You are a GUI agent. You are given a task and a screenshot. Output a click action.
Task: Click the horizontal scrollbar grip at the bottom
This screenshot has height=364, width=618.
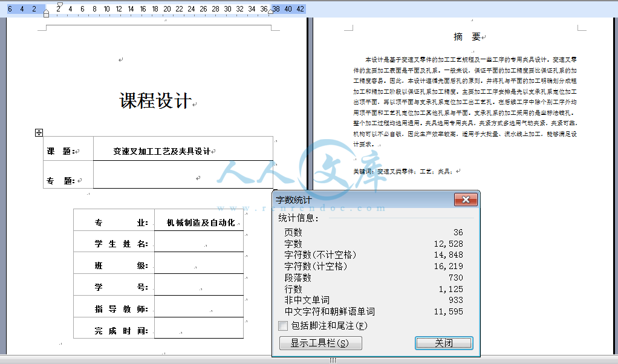[333, 360]
